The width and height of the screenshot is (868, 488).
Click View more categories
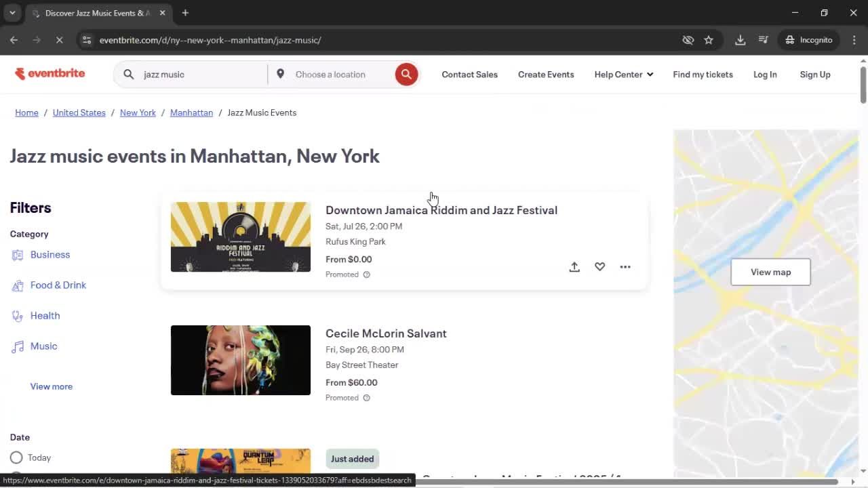tap(52, 386)
